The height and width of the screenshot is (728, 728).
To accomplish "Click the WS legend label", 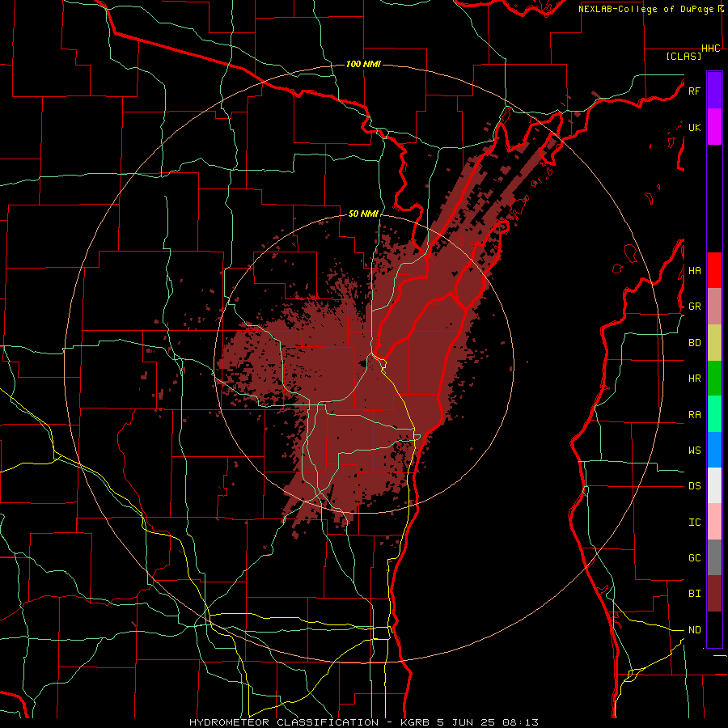I will tap(694, 451).
